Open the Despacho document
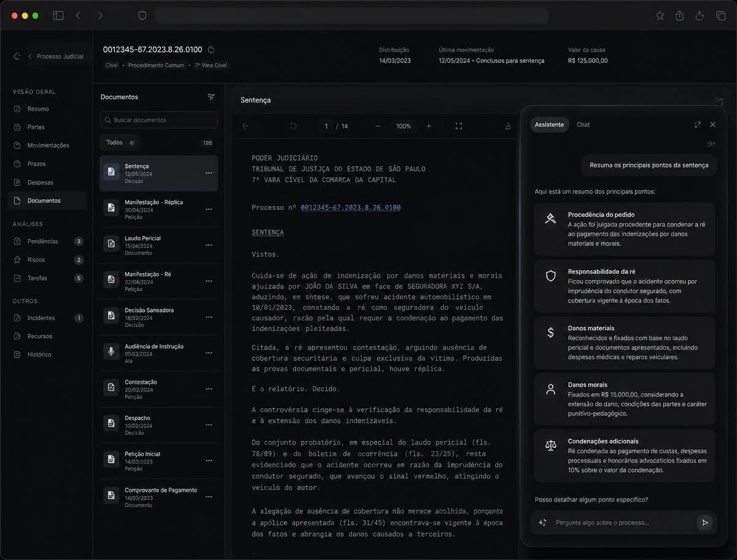 point(158,425)
